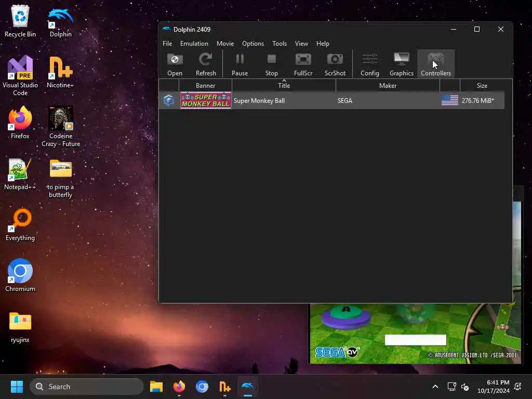Open the notifications bell icon
532x399 pixels.
coord(518,387)
